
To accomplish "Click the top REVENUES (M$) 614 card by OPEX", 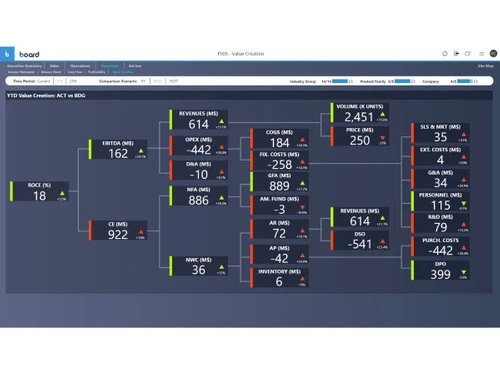I will point(198,120).
